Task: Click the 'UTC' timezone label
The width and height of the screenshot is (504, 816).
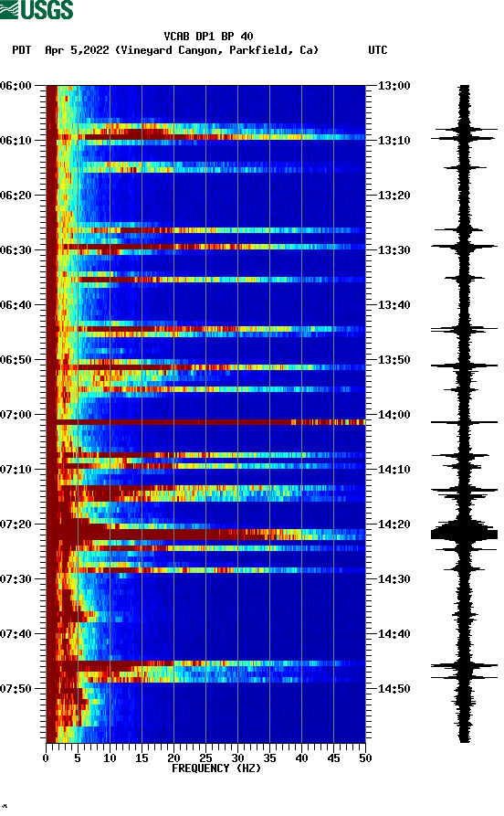Action: 378,50
